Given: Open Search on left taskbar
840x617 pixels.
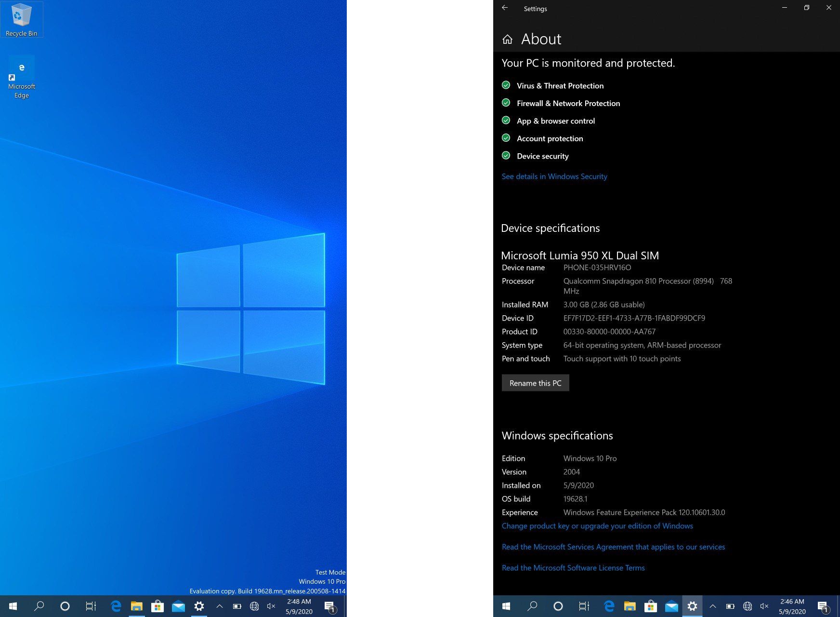Looking at the screenshot, I should [x=39, y=606].
